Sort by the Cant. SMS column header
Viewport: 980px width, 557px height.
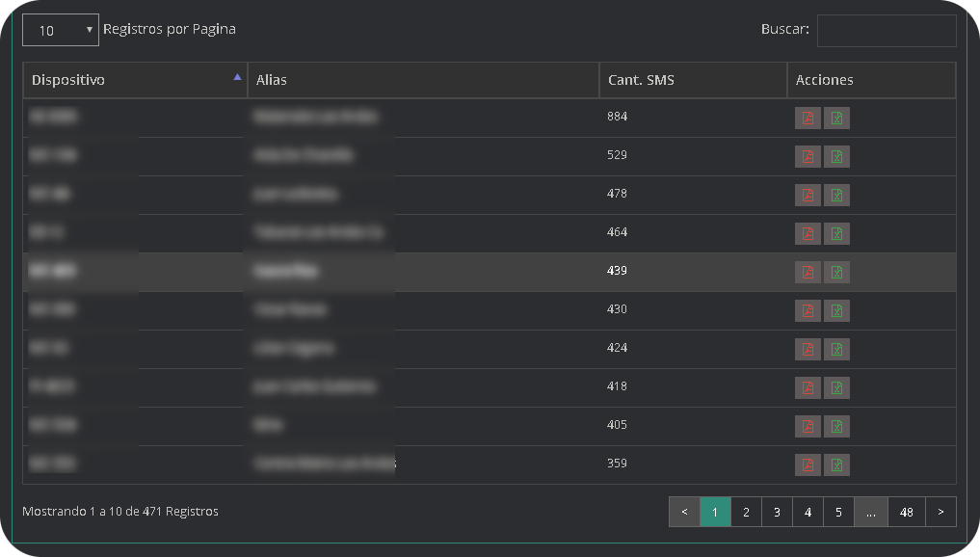(x=692, y=80)
